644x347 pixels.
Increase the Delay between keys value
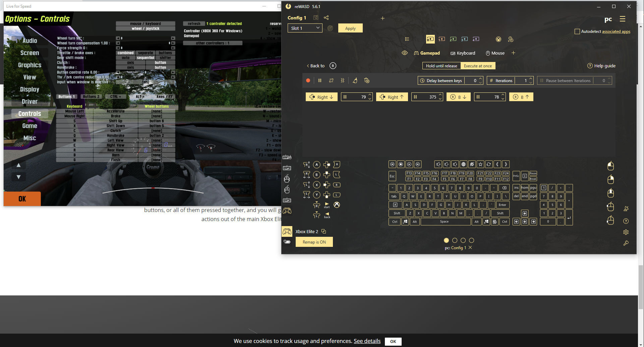point(480,79)
